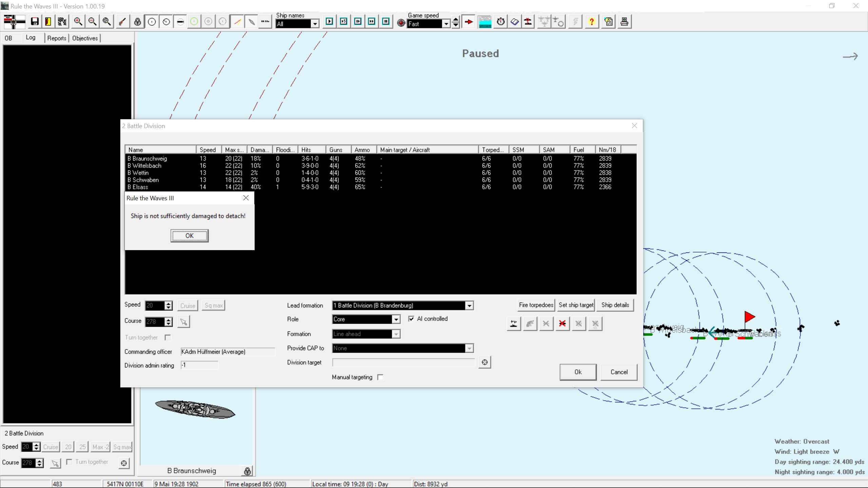Click the dialog Course spinner arrows
Image resolution: width=868 pixels, height=488 pixels.
(169, 322)
